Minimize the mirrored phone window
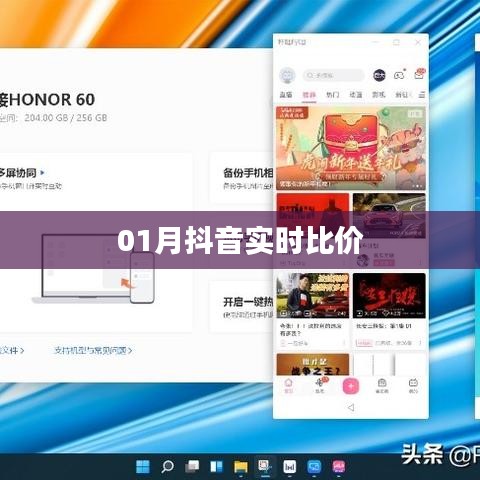The width and height of the screenshot is (480, 480). coord(375,42)
